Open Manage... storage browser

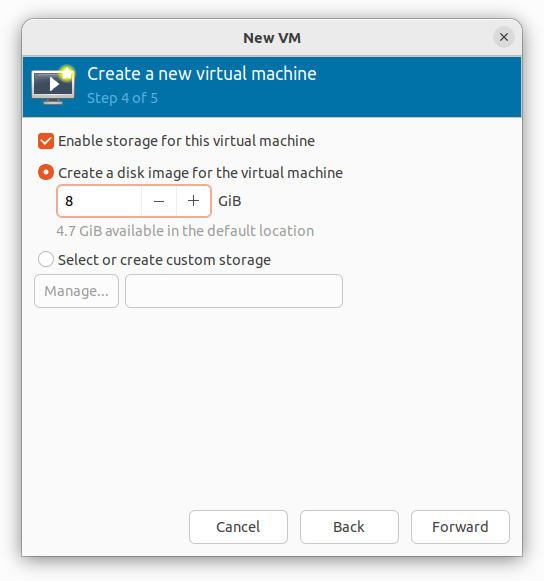click(x=76, y=291)
